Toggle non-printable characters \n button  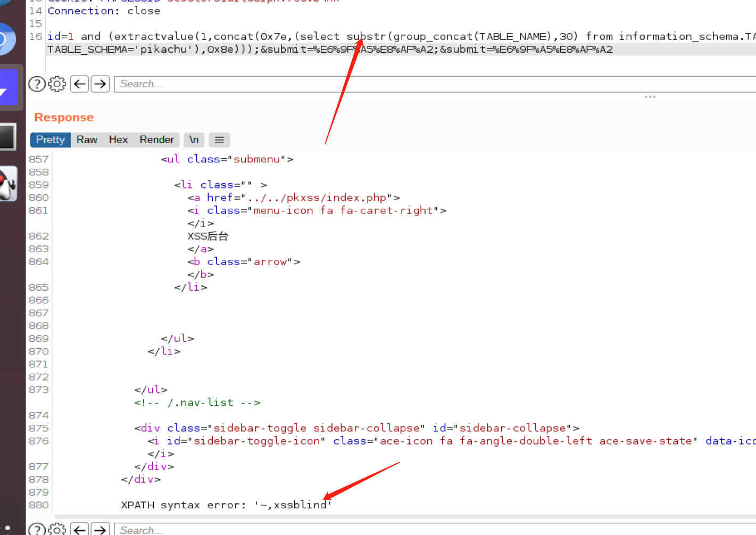194,139
